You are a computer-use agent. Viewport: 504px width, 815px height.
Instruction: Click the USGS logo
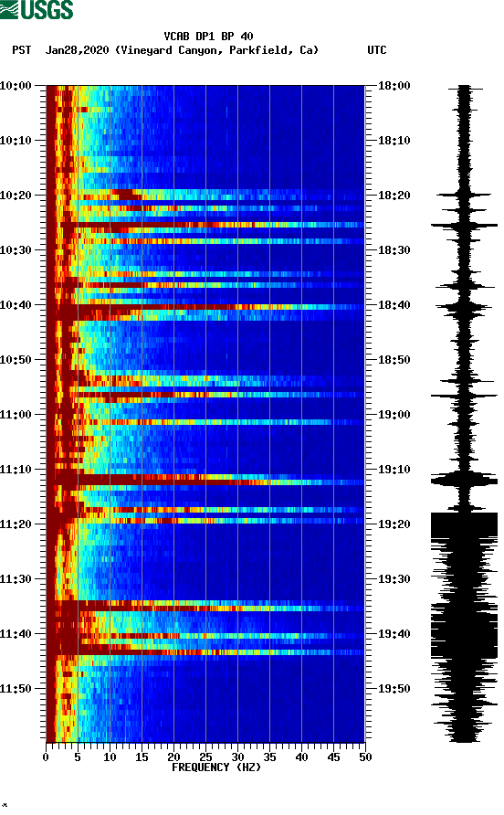pyautogui.click(x=37, y=9)
